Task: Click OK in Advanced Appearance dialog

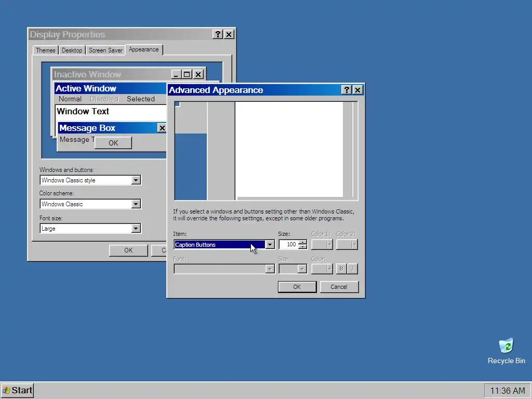Action: pos(297,287)
